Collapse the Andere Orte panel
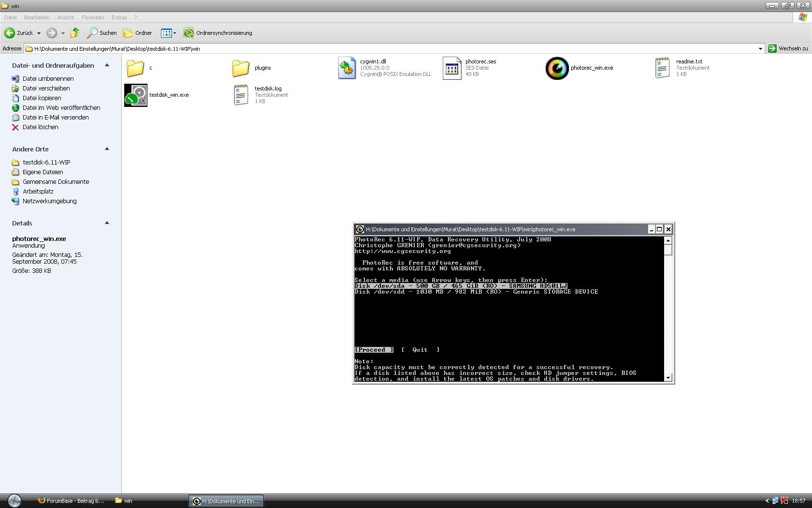This screenshot has width=812, height=508. click(x=107, y=149)
